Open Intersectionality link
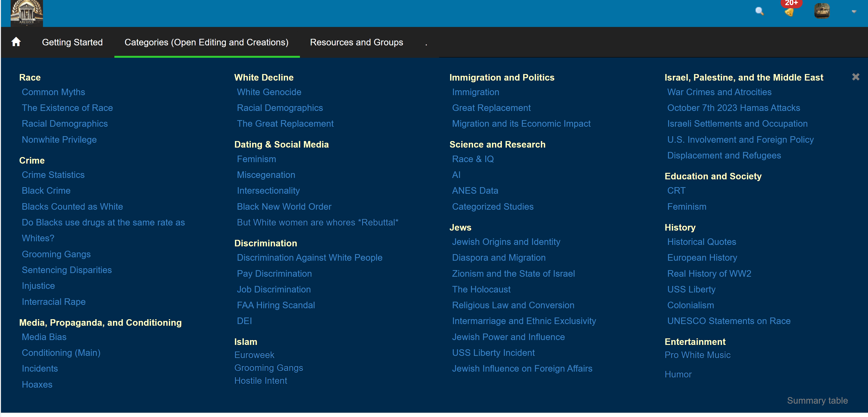This screenshot has width=868, height=417. click(268, 191)
